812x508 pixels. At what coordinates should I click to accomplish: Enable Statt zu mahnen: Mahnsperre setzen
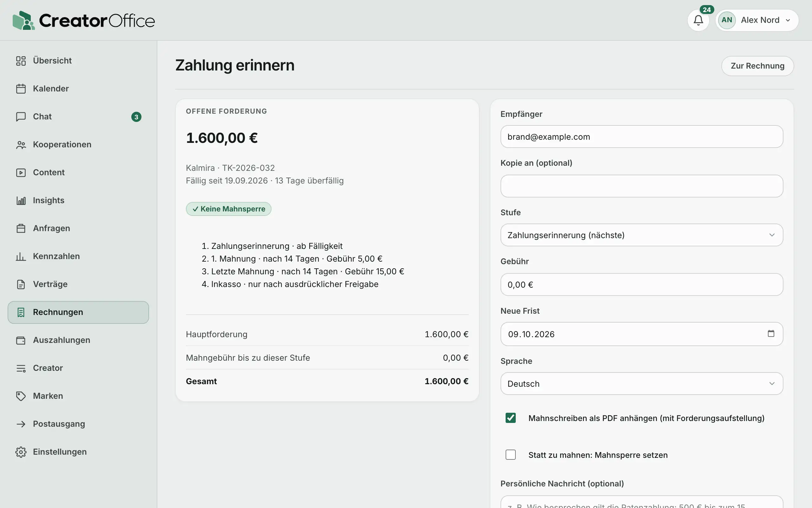pos(510,455)
